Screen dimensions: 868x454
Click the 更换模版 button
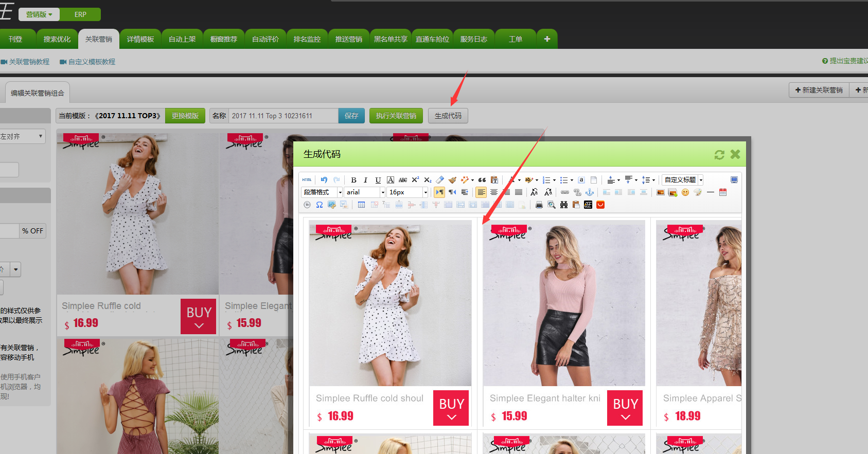185,116
